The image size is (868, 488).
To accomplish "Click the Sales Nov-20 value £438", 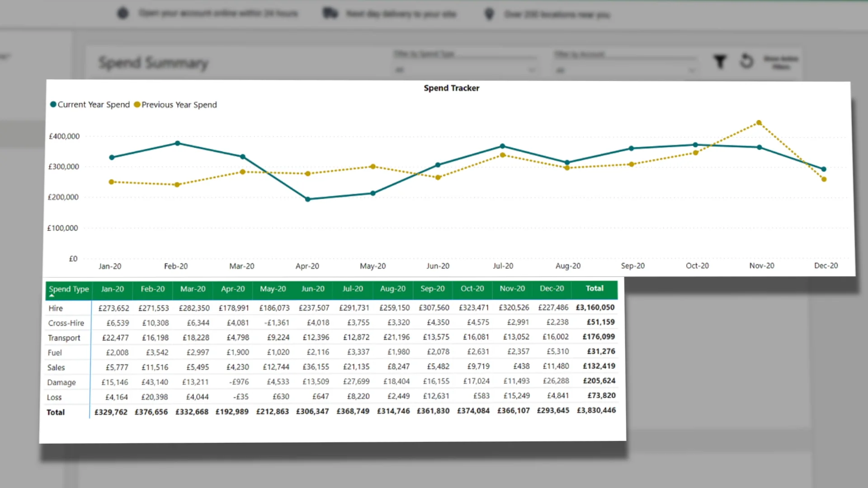I will [x=521, y=366].
